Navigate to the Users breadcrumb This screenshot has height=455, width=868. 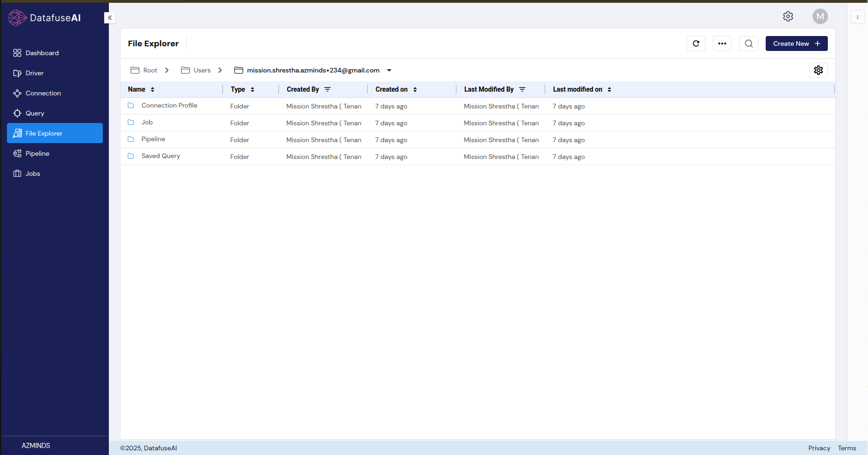point(202,70)
